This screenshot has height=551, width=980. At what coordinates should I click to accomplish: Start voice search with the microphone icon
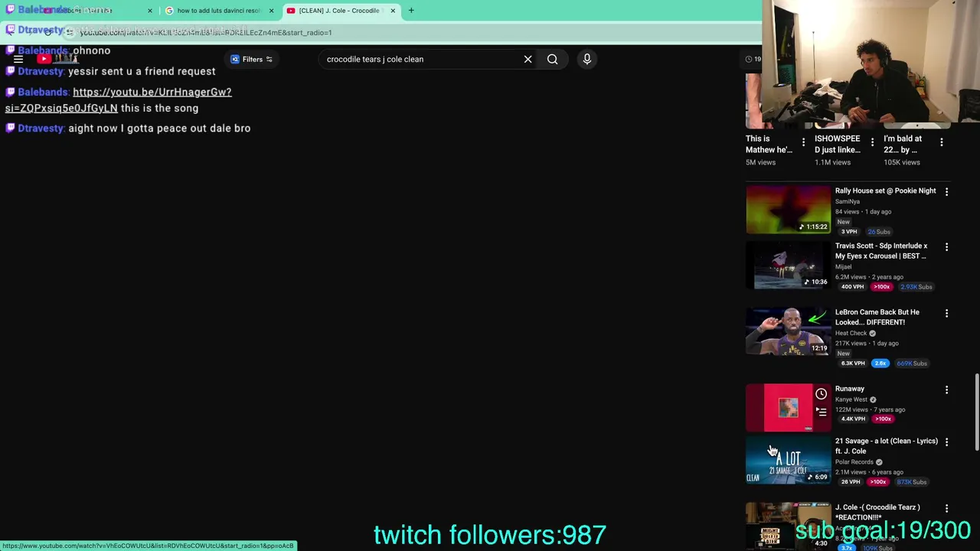(587, 59)
